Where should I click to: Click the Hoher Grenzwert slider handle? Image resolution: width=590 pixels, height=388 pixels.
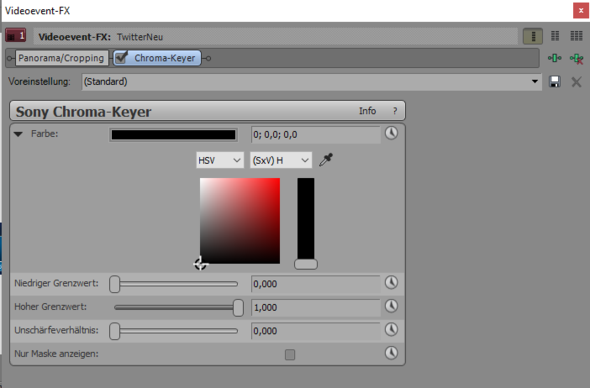(238, 307)
